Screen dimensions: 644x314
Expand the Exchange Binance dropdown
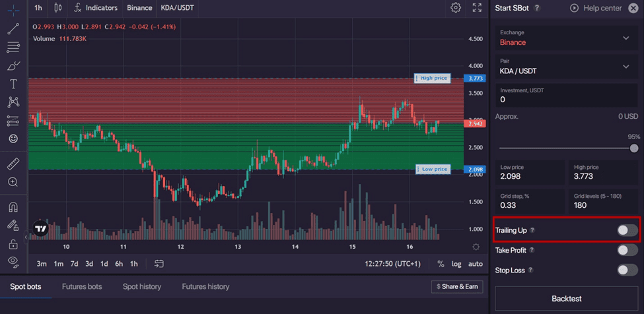coord(567,38)
